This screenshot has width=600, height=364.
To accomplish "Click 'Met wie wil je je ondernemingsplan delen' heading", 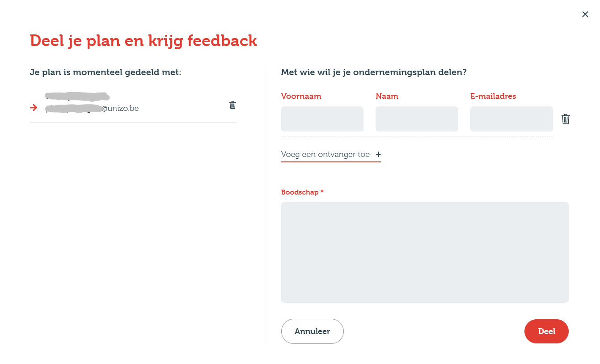I will tap(374, 72).
